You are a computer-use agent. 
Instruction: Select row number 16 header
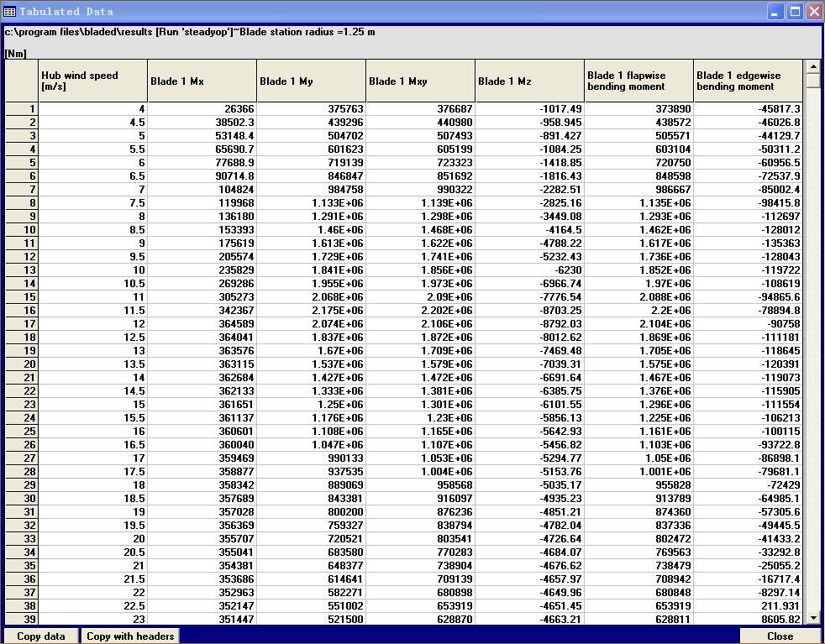22,311
